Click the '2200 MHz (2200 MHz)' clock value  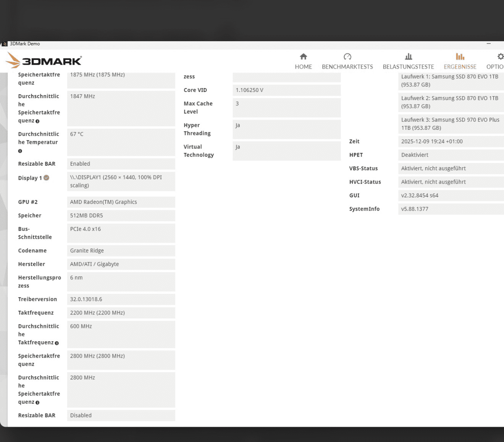tap(121, 313)
